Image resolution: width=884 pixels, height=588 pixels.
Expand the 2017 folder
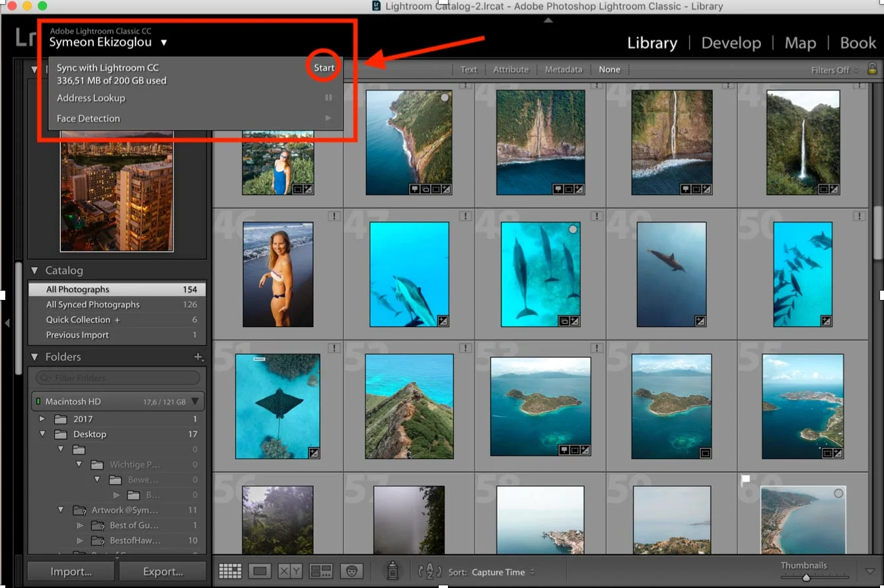42,419
